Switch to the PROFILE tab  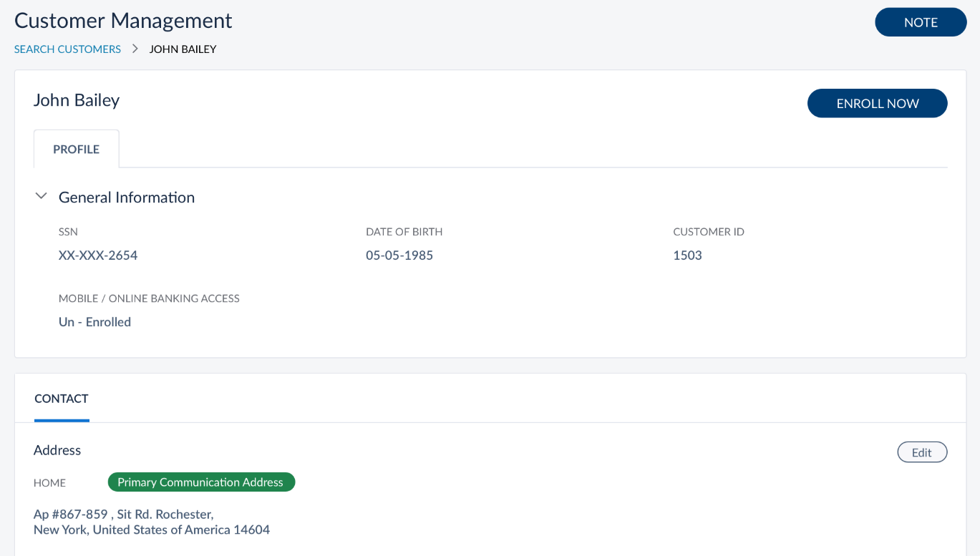coord(76,149)
